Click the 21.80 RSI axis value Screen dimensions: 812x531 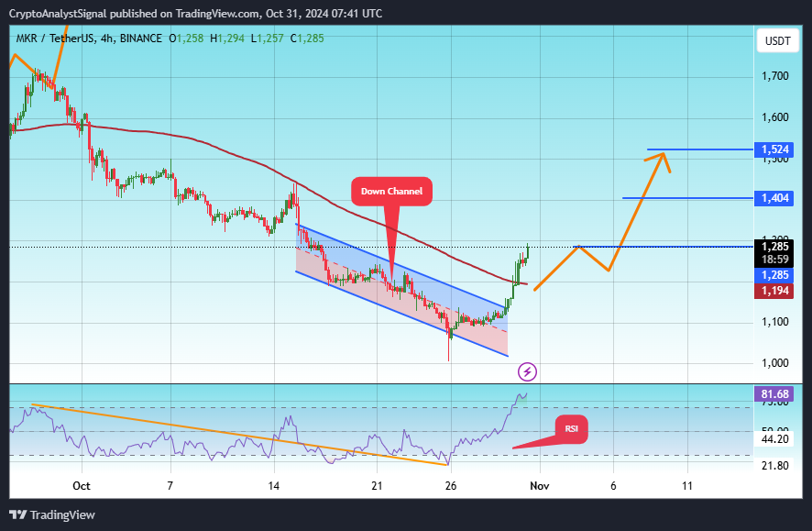click(775, 466)
